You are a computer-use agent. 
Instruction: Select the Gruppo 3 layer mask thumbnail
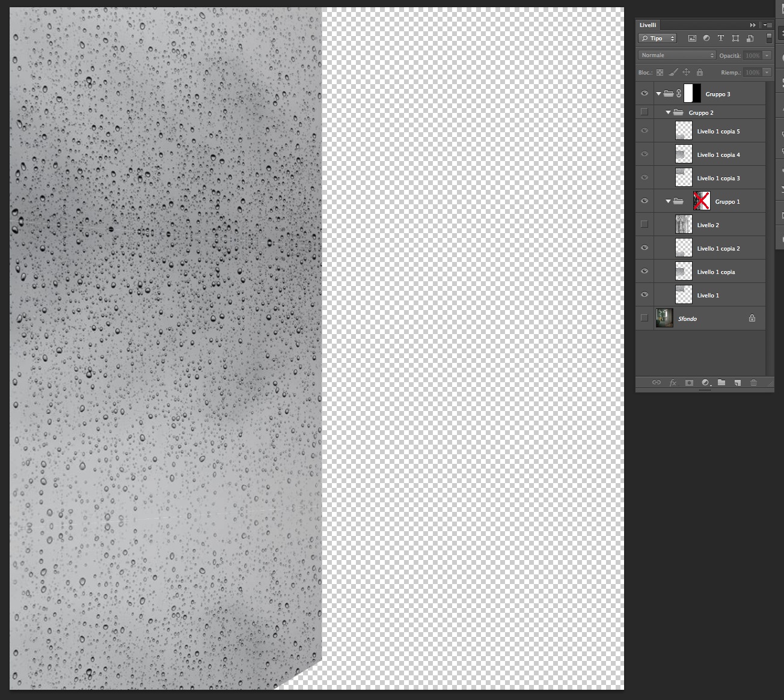click(x=693, y=94)
